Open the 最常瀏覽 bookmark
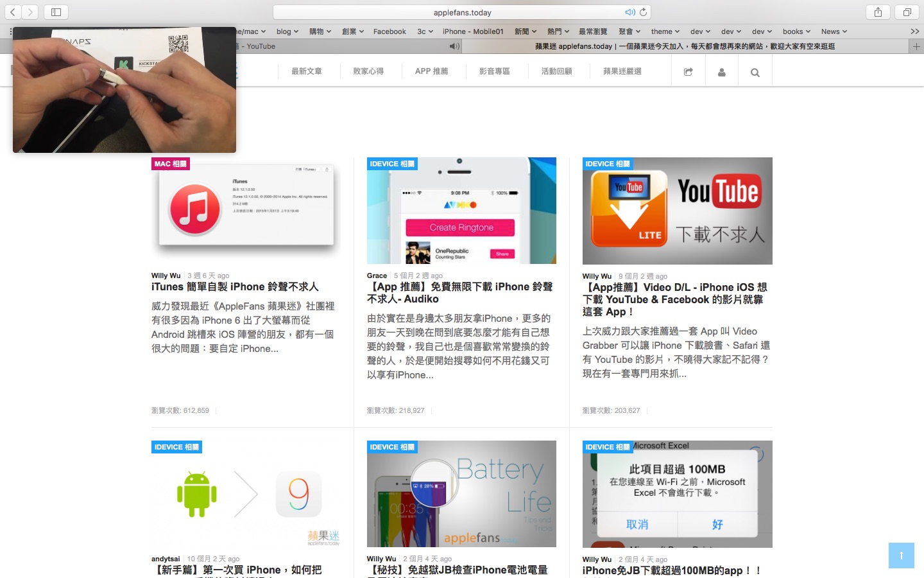Viewport: 924px width, 578px height. [593, 31]
